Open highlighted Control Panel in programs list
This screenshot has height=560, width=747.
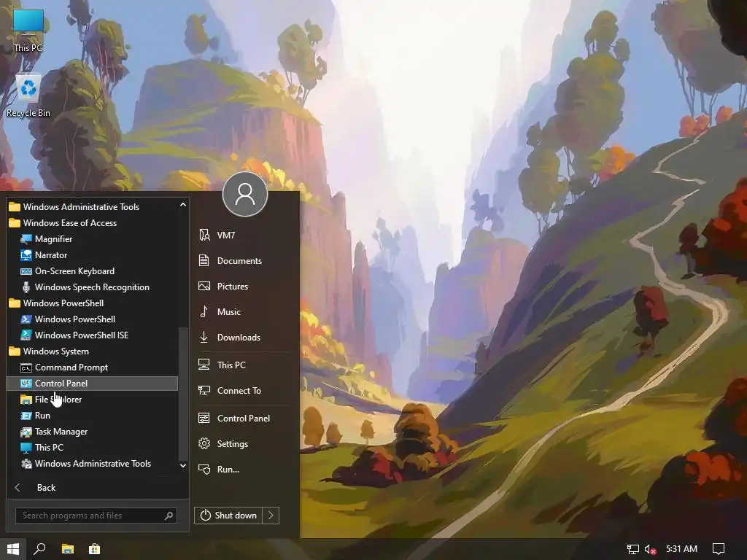point(92,384)
